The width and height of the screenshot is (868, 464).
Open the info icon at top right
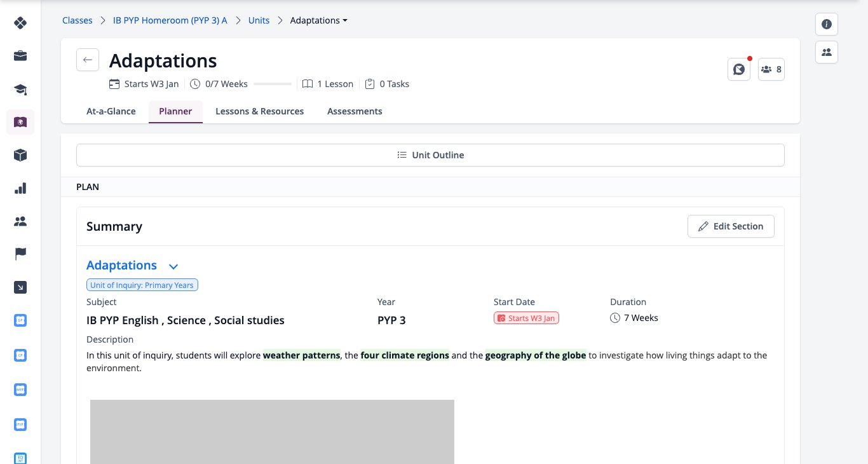click(827, 24)
